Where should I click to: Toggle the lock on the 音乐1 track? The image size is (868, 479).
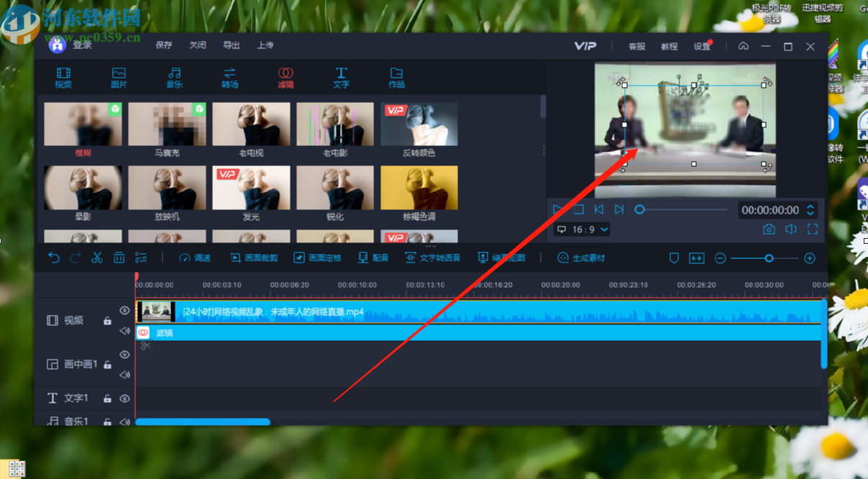pyautogui.click(x=107, y=422)
